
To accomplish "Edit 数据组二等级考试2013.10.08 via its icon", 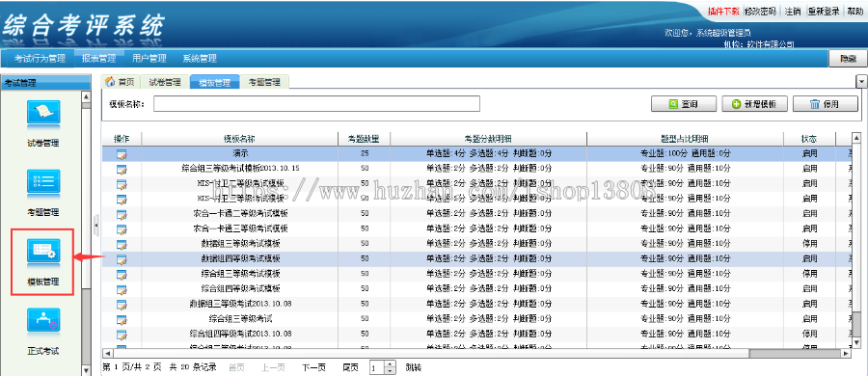I will [x=122, y=304].
